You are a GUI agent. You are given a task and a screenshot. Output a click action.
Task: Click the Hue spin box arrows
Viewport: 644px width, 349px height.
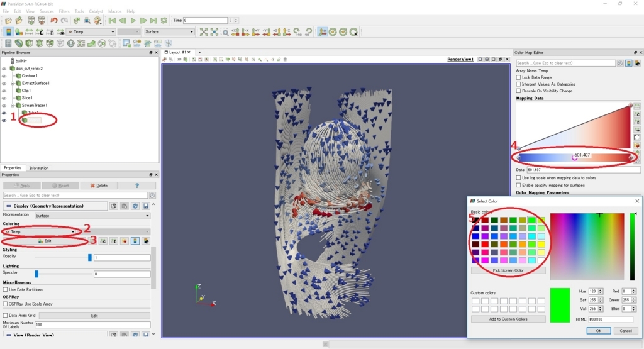(x=600, y=291)
